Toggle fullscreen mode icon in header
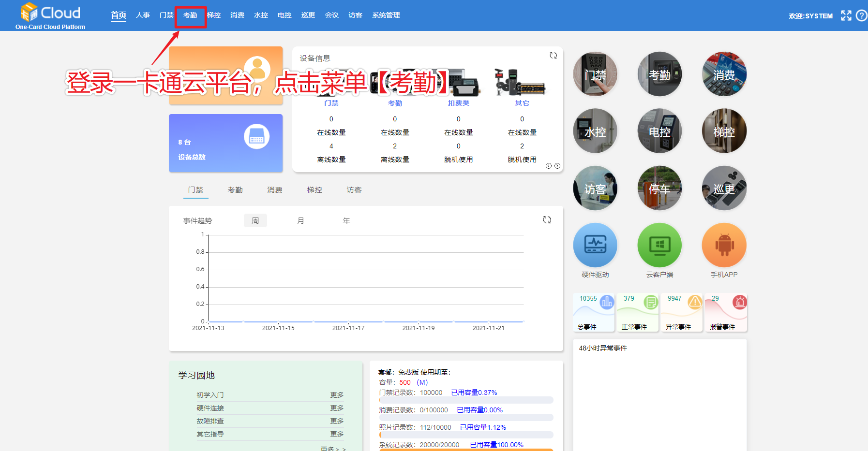Image resolution: width=868 pixels, height=451 pixels. point(846,15)
